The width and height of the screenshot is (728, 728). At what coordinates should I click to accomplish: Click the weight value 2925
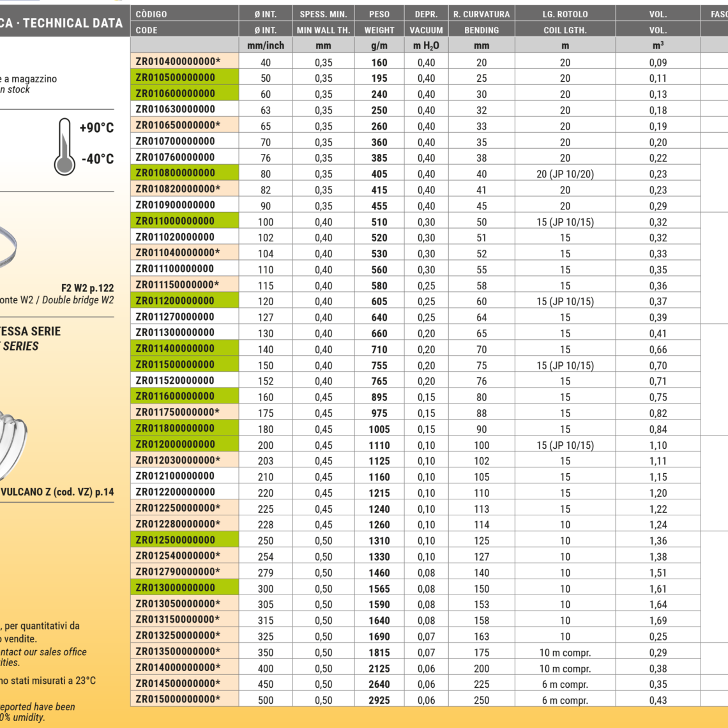click(379, 700)
